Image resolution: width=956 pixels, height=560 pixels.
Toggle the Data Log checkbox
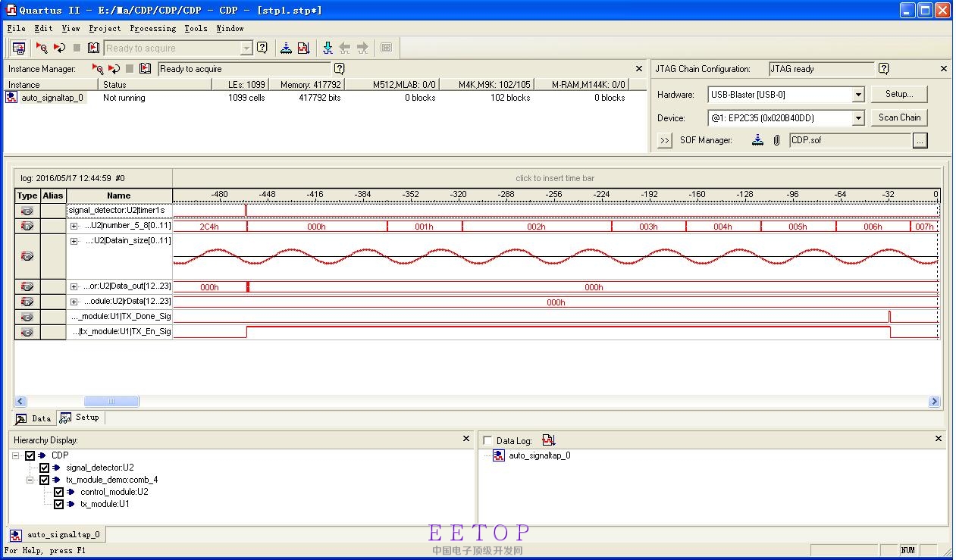487,440
